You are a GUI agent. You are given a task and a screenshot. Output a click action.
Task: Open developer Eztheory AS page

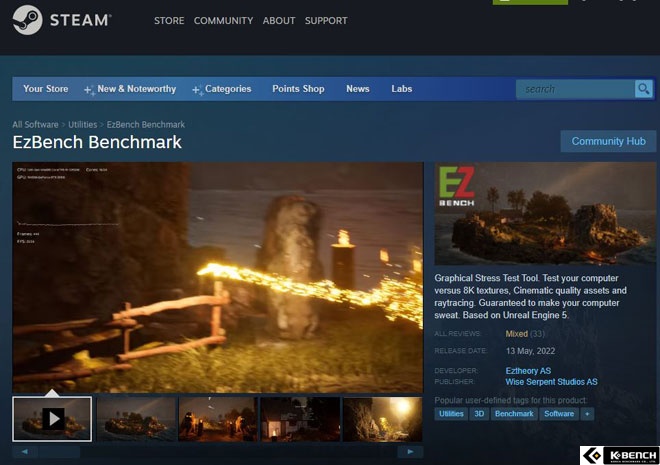click(528, 371)
